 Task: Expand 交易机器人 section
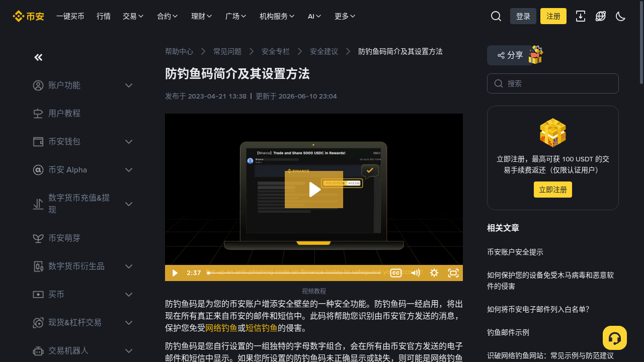point(129,351)
